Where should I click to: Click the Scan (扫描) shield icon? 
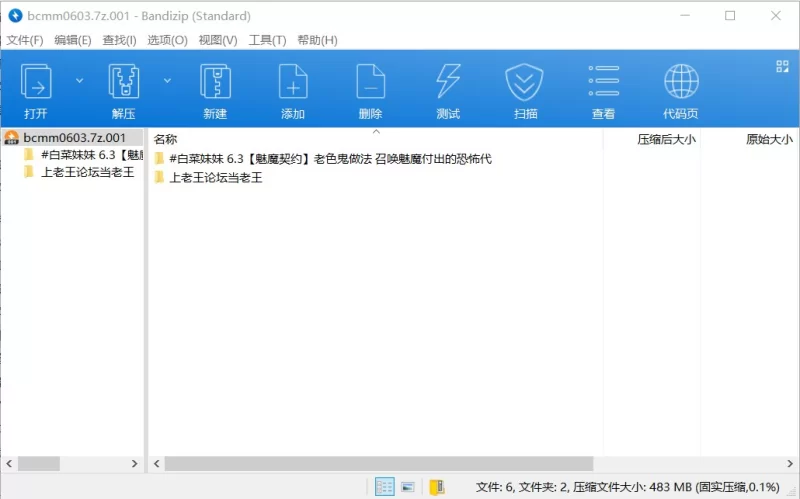[x=525, y=81]
